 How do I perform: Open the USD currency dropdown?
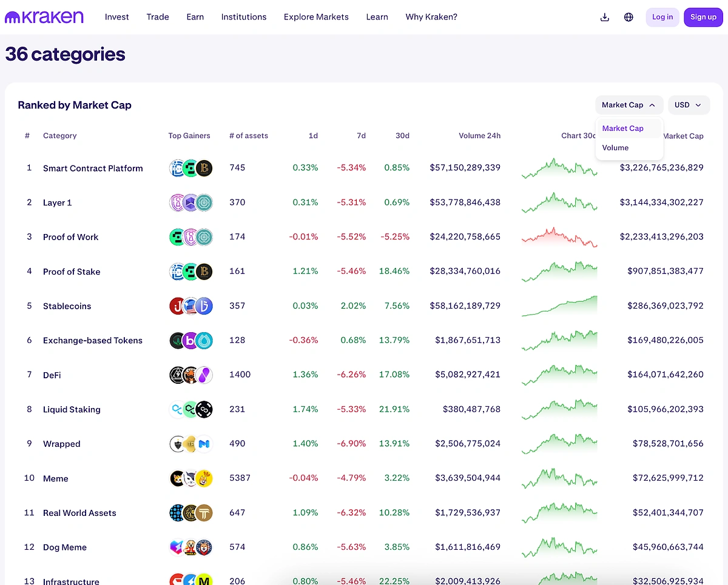coord(689,104)
